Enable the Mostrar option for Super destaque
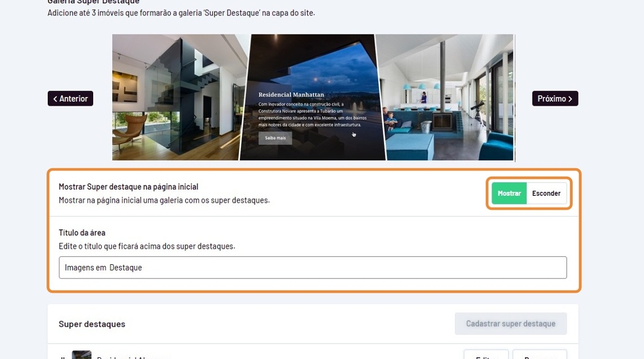Image resolution: width=644 pixels, height=359 pixels. click(x=509, y=193)
